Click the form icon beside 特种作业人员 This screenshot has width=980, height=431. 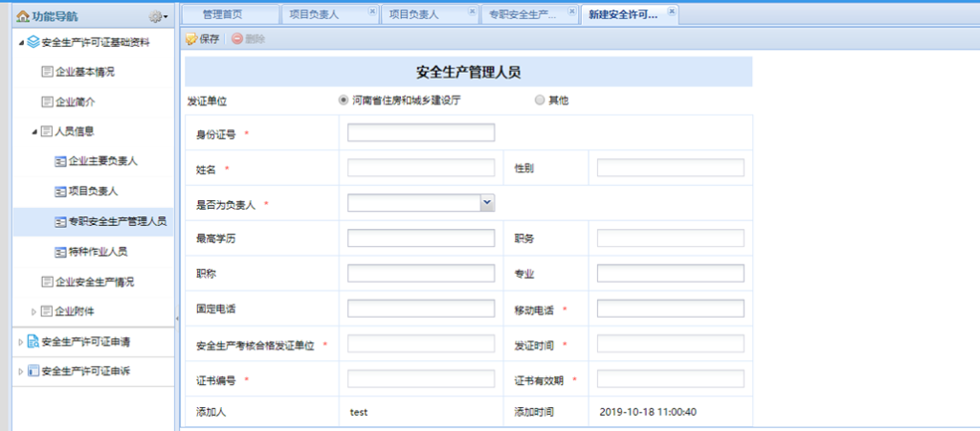[60, 252]
